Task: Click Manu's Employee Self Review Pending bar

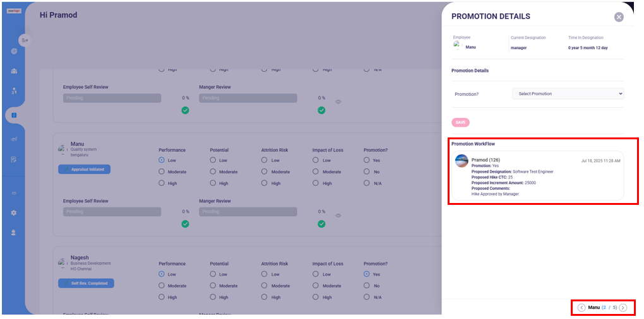Action: (x=112, y=212)
